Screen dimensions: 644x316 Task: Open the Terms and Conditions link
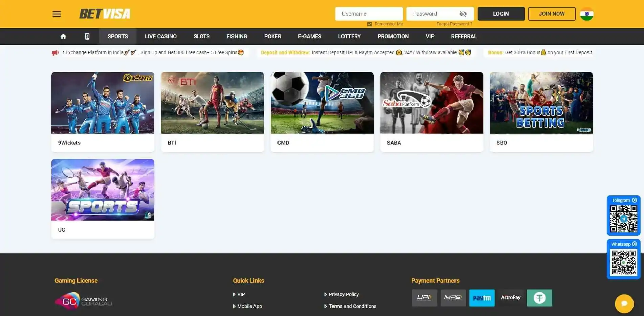[352, 306]
